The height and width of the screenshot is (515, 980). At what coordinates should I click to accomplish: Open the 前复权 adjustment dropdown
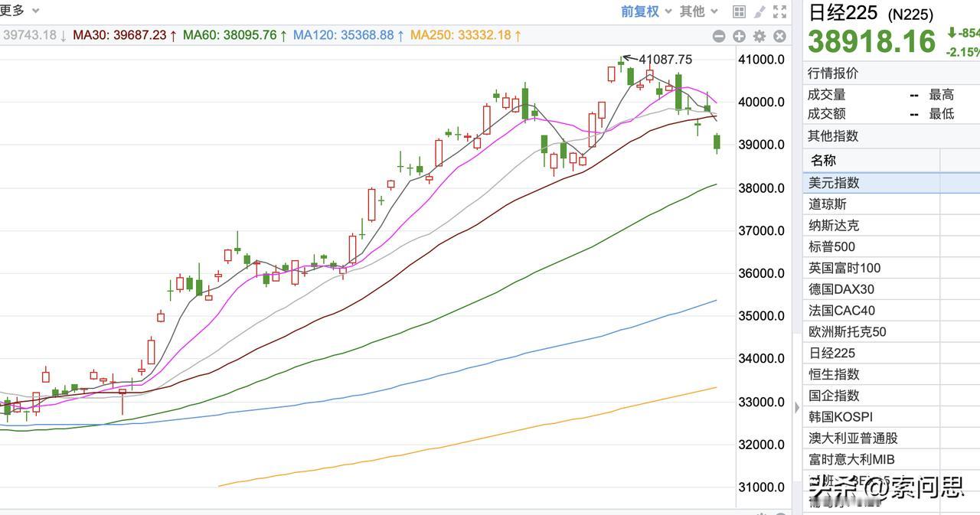pos(639,11)
